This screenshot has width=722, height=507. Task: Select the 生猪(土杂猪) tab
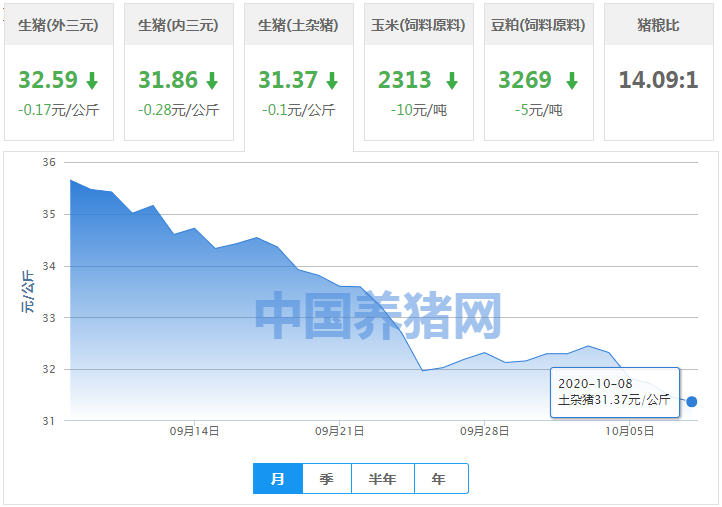point(298,25)
